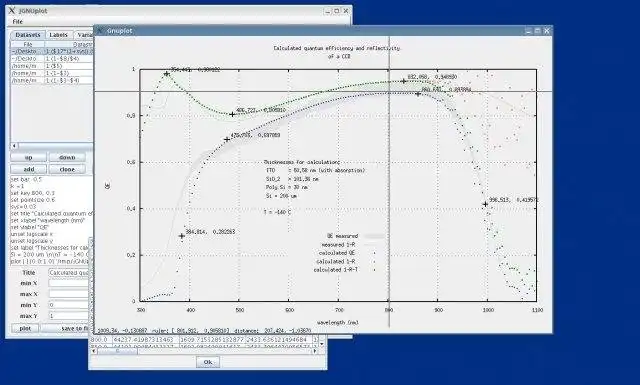Click the 'QE measured' legend entry
The height and width of the screenshot is (385, 640).
click(342, 236)
